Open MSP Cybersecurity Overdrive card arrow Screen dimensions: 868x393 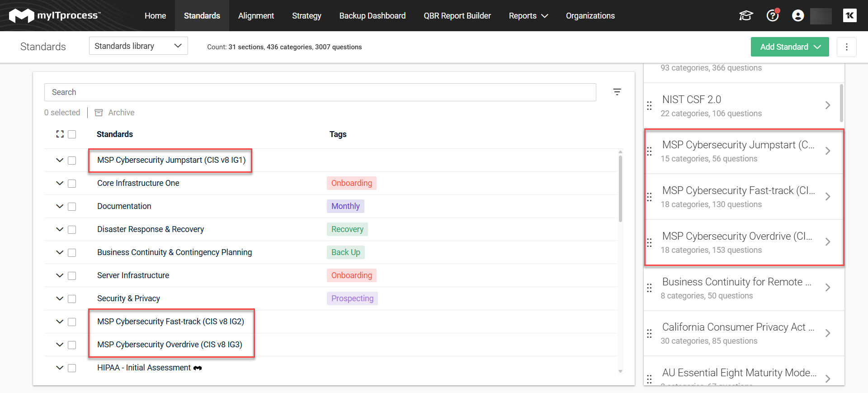tap(827, 242)
